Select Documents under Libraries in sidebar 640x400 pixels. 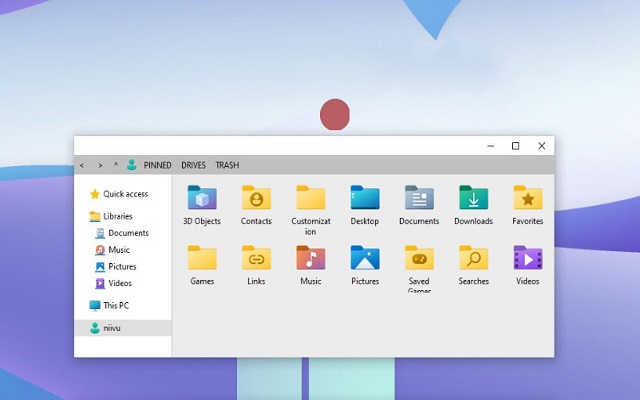tap(122, 233)
